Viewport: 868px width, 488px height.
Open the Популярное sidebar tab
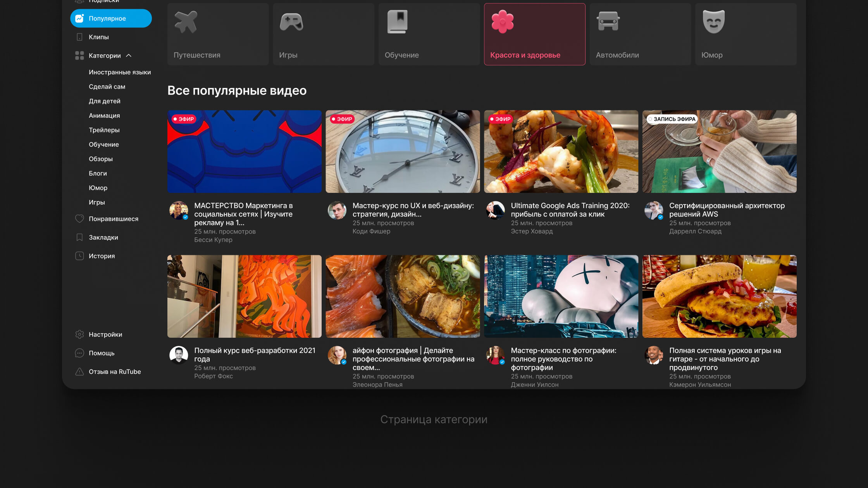pyautogui.click(x=111, y=19)
